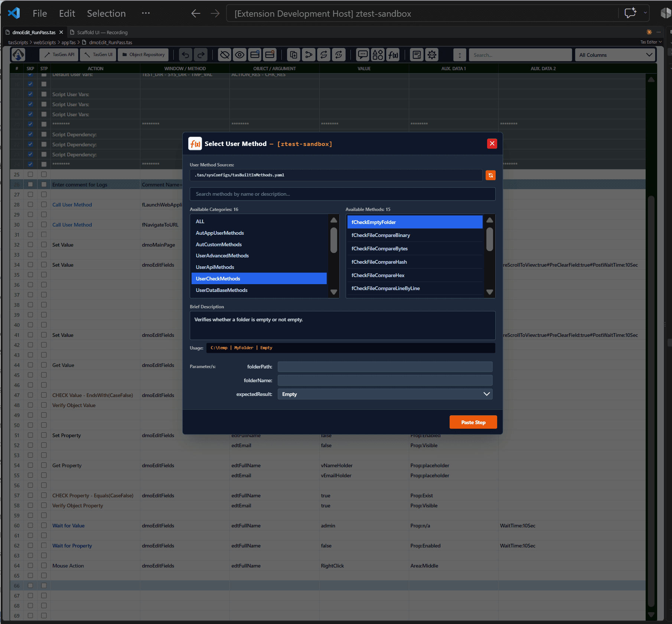Click the methods list scrollbar thumb
Image resolution: width=672 pixels, height=624 pixels.
(490, 240)
